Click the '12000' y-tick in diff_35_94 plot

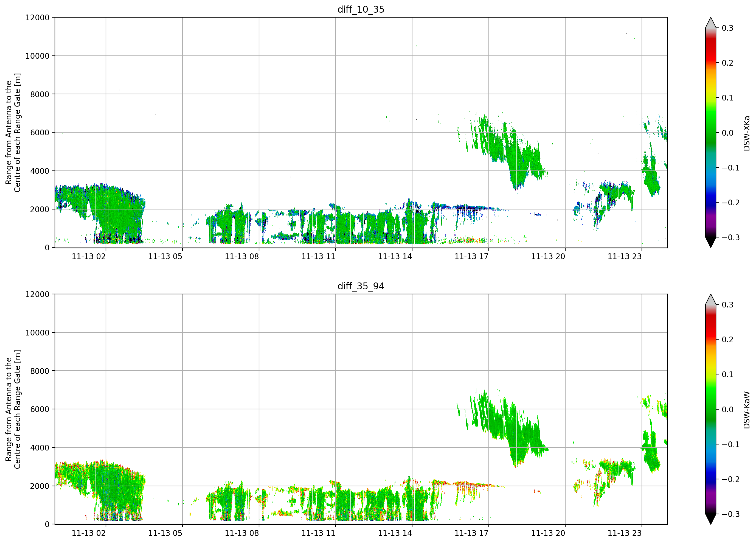(37, 294)
